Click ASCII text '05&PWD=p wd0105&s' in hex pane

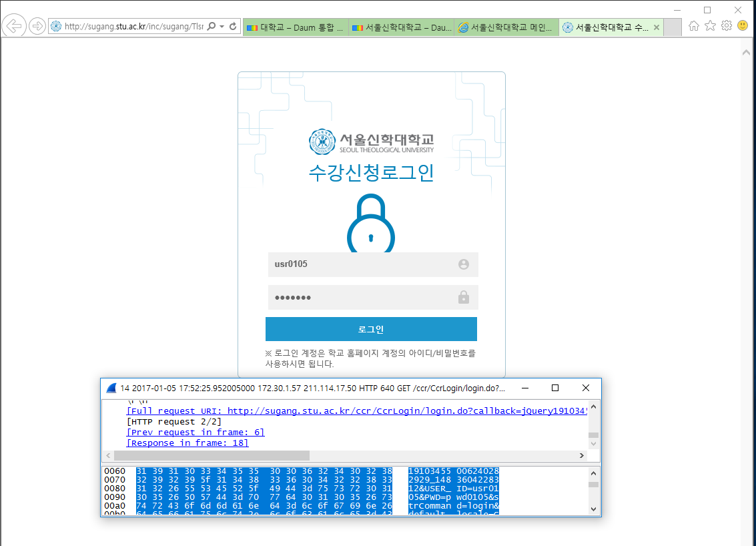pos(454,497)
